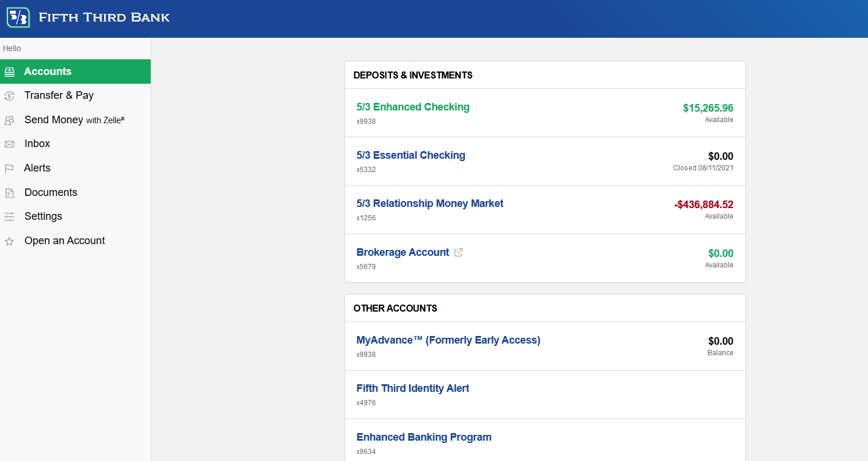Choose Open an Account menu item

(x=75, y=241)
